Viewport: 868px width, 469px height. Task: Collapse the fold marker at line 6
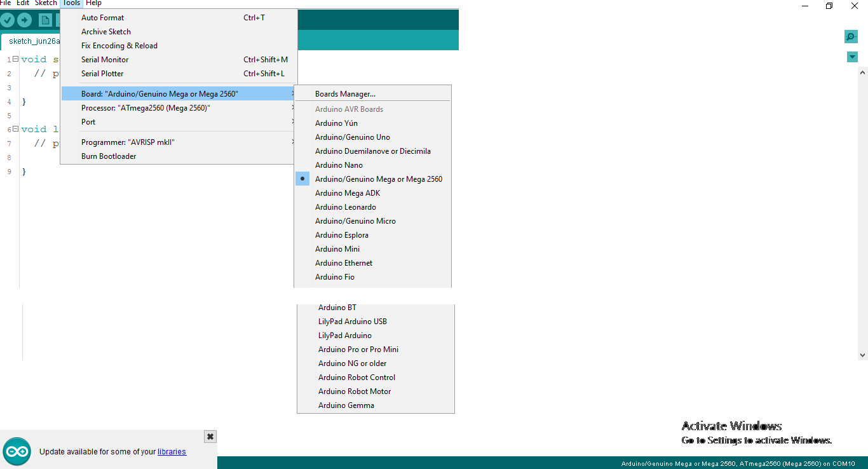tap(15, 129)
